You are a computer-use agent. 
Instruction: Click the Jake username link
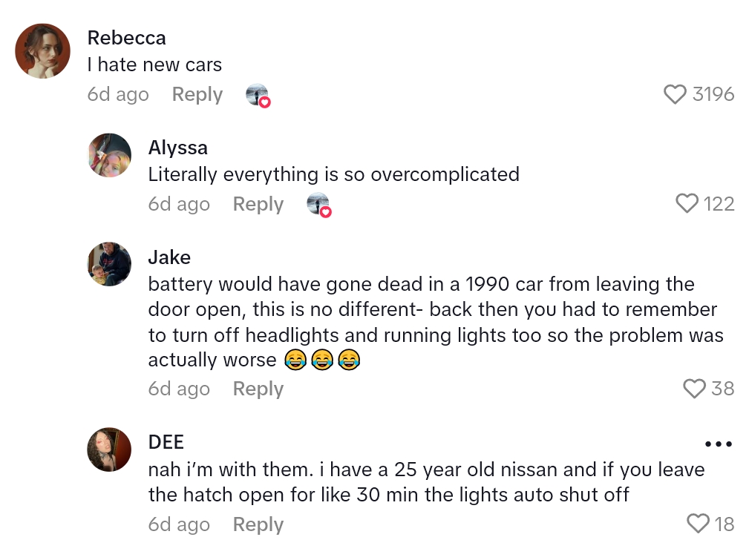(x=169, y=257)
